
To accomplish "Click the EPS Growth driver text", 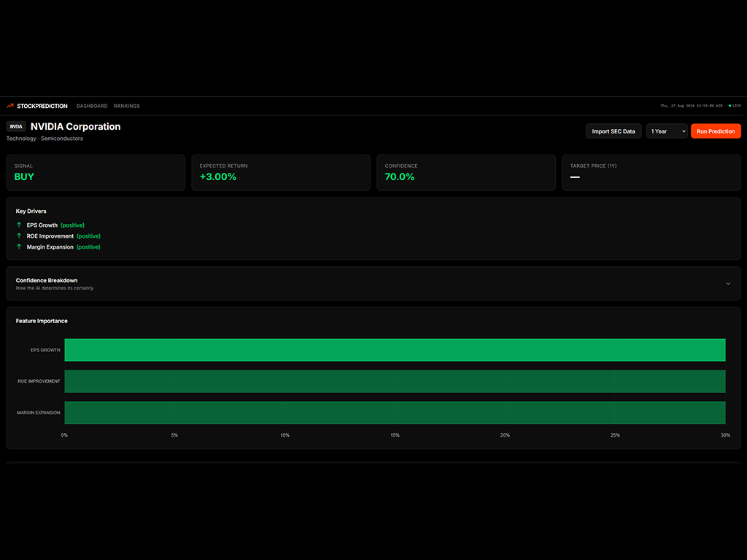I will (42, 225).
